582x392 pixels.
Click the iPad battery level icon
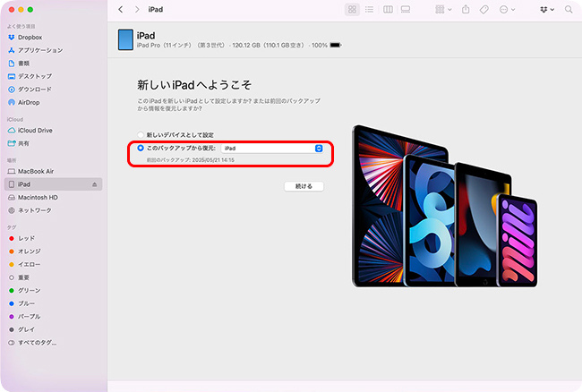pos(336,46)
